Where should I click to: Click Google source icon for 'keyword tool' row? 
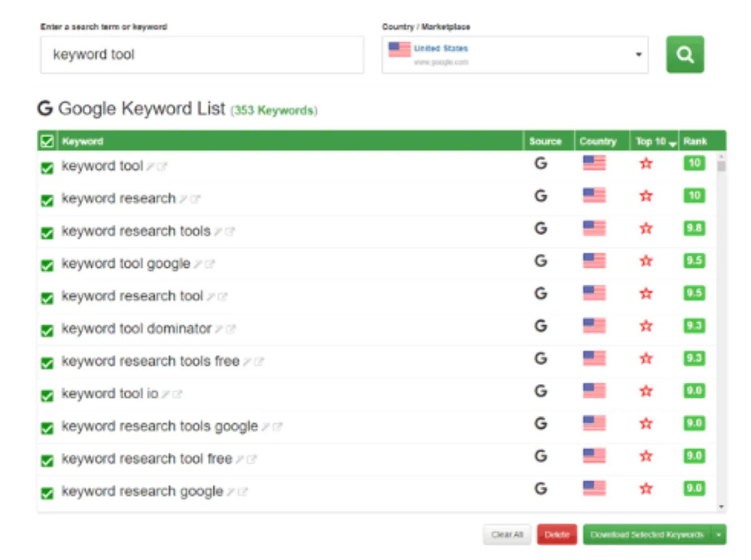pos(541,163)
